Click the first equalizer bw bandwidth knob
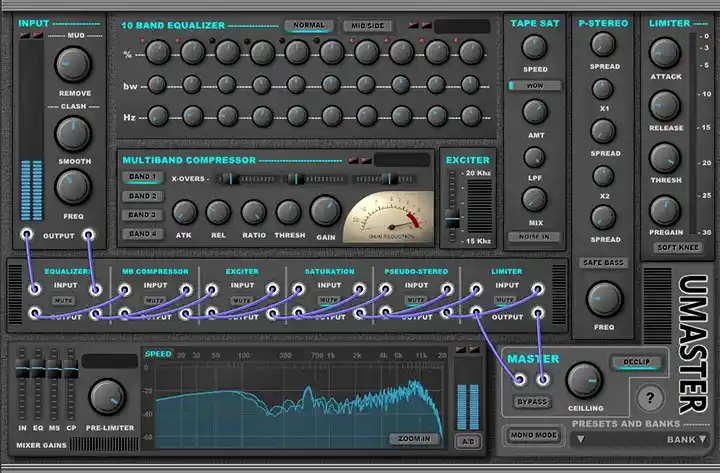 pos(157,85)
